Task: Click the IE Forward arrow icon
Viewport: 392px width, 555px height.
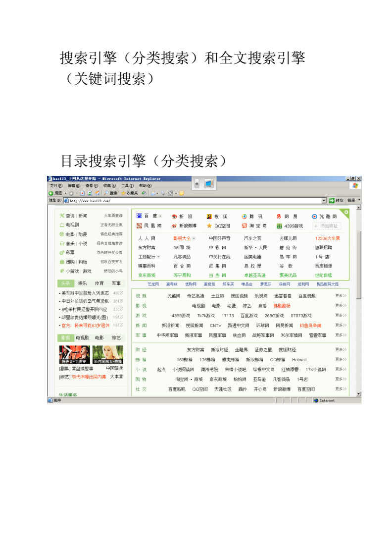Action: (x=71, y=193)
